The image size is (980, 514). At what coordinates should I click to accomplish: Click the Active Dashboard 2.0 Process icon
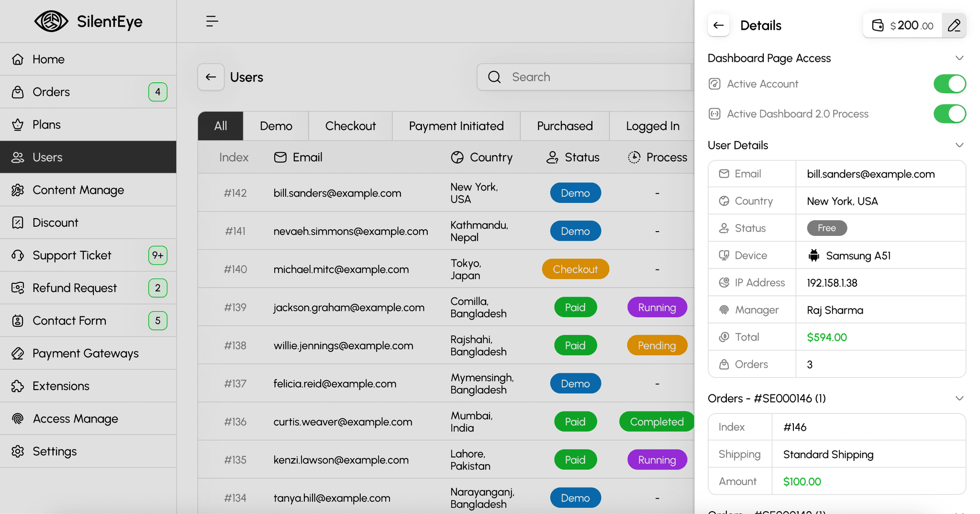tap(714, 114)
